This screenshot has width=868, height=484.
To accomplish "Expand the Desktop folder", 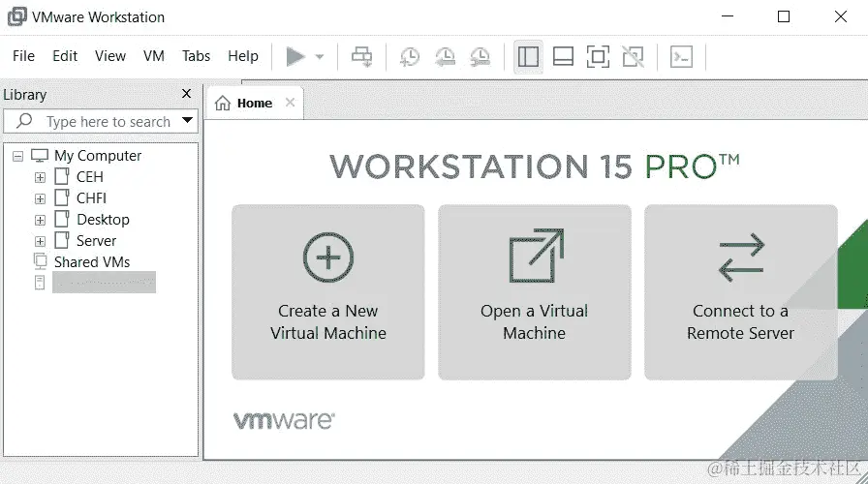I will point(40,220).
